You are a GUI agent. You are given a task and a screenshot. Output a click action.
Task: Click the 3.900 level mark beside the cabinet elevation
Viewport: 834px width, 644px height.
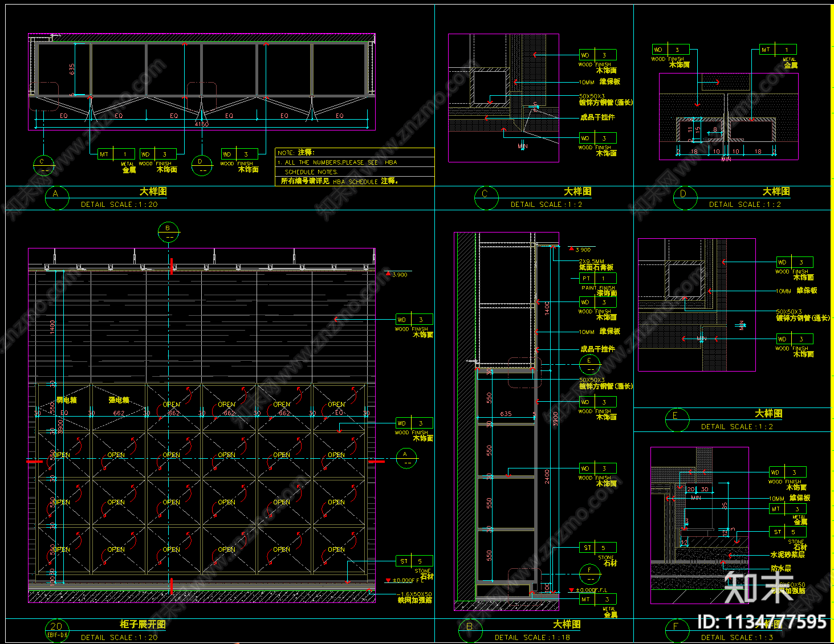pos(397,275)
